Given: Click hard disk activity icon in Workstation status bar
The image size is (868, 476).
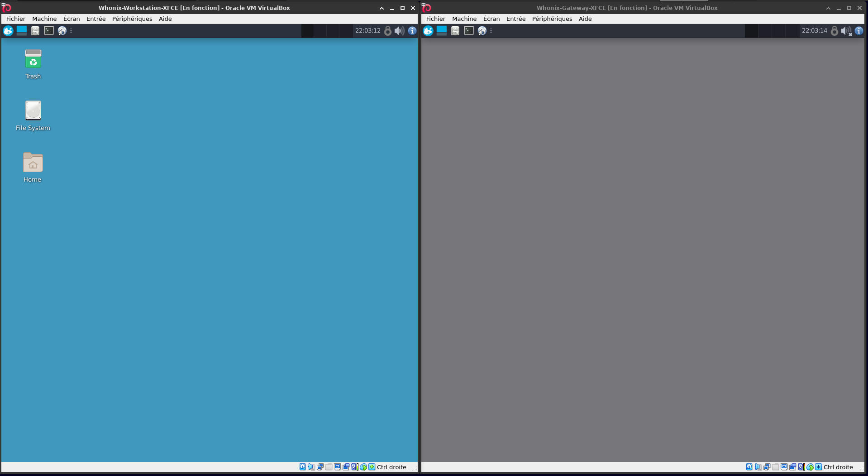Looking at the screenshot, I should (x=302, y=467).
